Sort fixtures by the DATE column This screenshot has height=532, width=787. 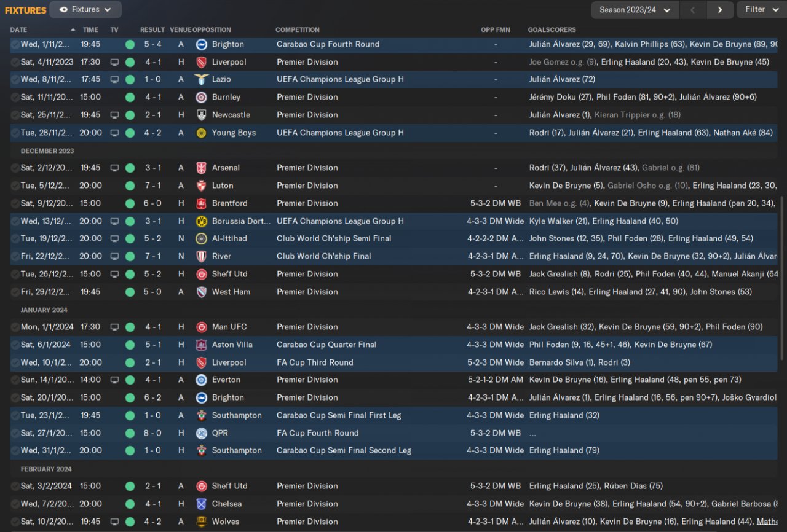(18, 29)
